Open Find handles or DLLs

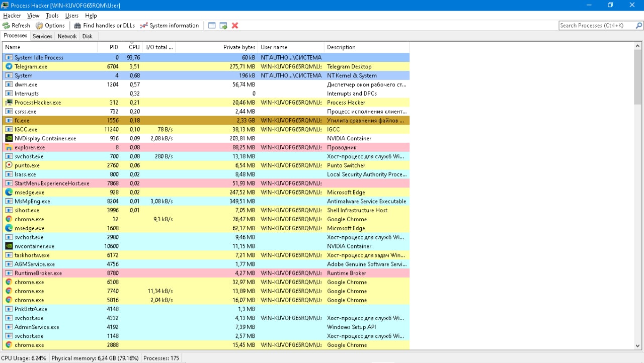[x=105, y=26]
